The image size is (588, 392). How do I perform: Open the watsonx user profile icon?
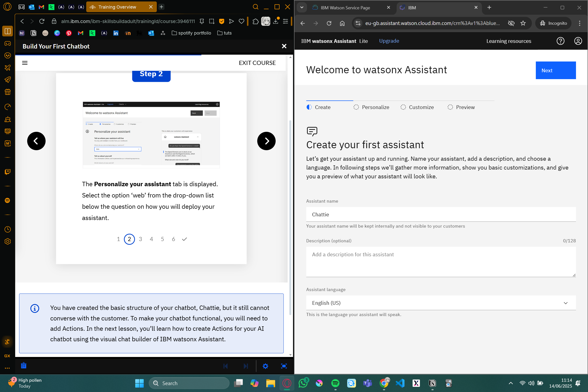pyautogui.click(x=578, y=41)
